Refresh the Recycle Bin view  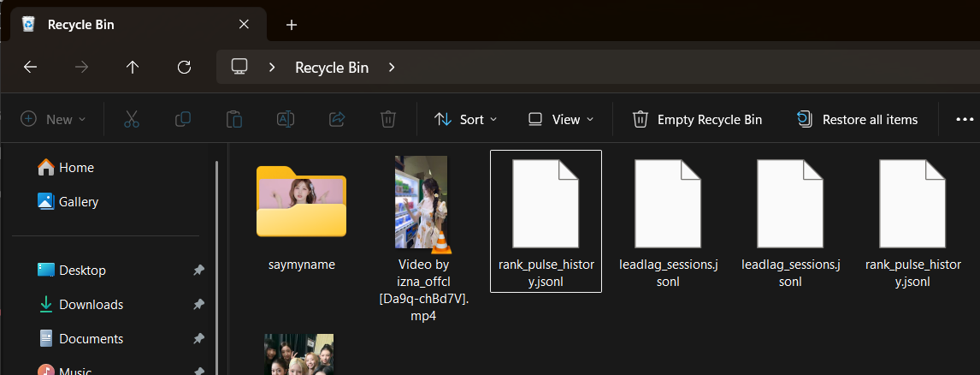(184, 67)
